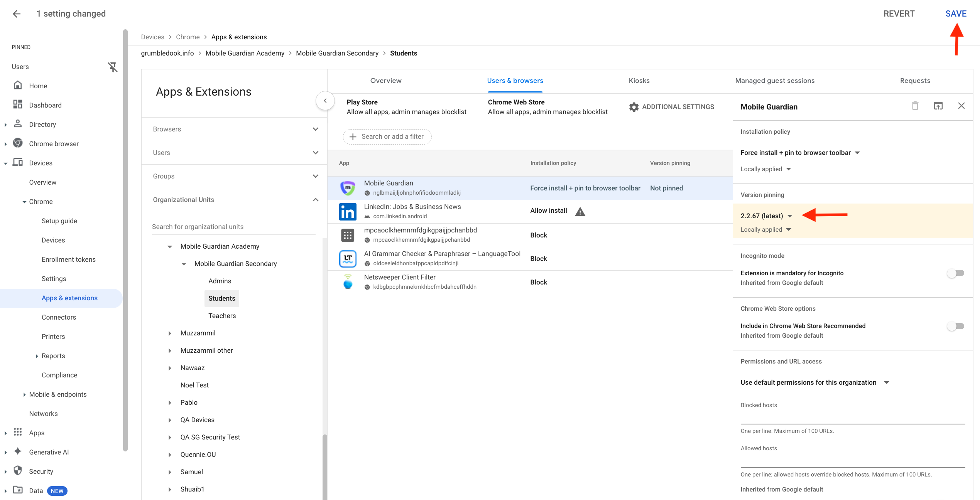Click the SAVE button

[x=956, y=13]
